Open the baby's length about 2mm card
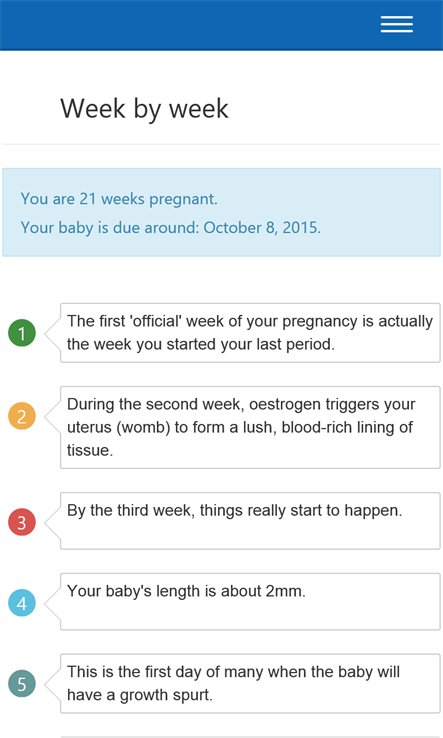This screenshot has height=738, width=443. click(250, 602)
